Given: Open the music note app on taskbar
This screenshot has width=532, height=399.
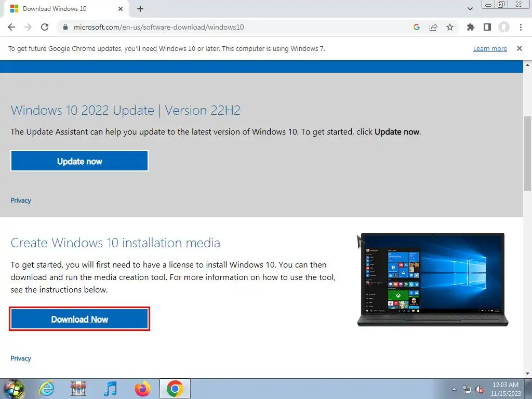Looking at the screenshot, I should [110, 389].
